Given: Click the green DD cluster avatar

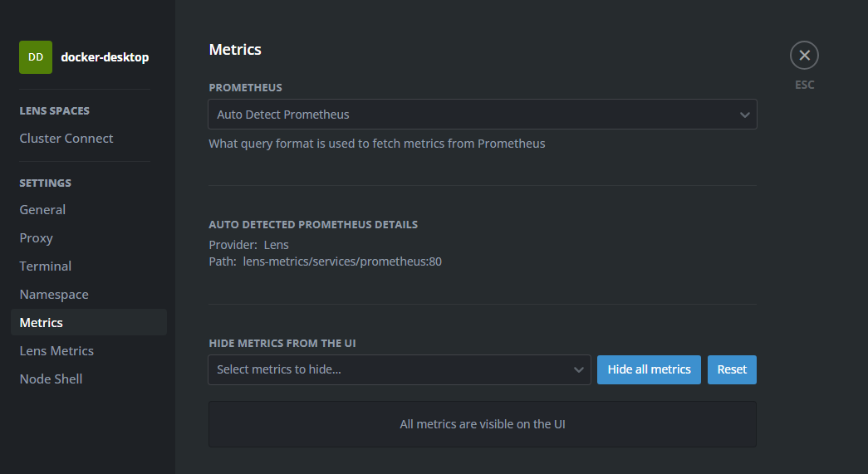Looking at the screenshot, I should pyautogui.click(x=36, y=57).
